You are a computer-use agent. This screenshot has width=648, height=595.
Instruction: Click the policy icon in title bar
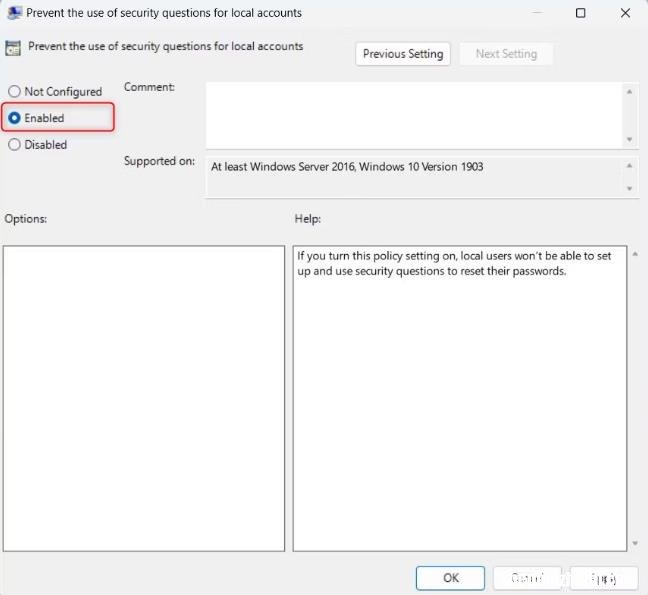[x=14, y=13]
